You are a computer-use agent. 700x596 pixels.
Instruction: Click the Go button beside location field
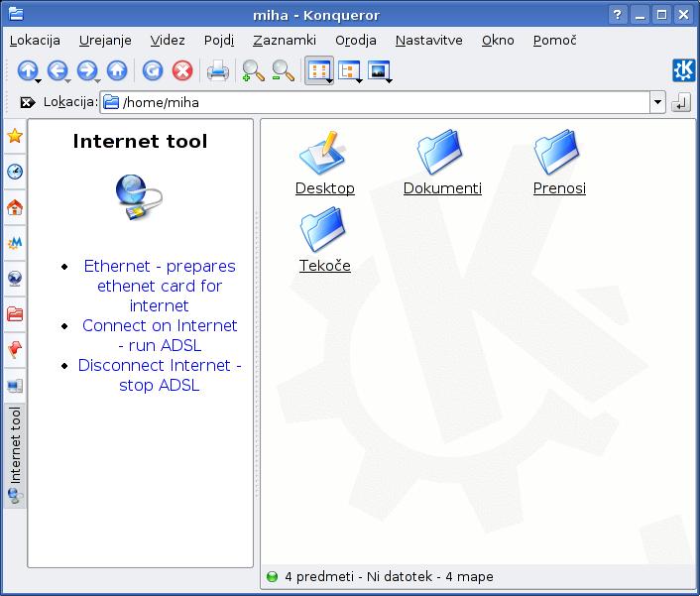[x=681, y=103]
